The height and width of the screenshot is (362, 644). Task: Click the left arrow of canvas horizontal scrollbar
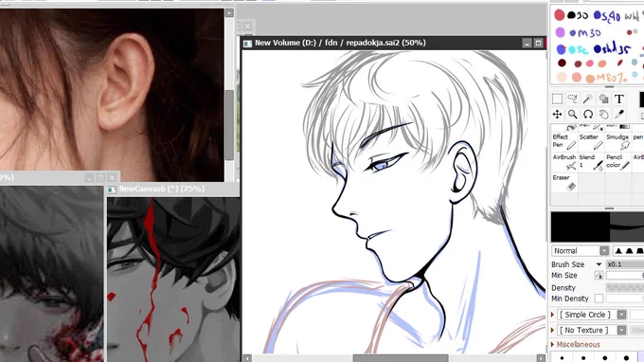247,358
